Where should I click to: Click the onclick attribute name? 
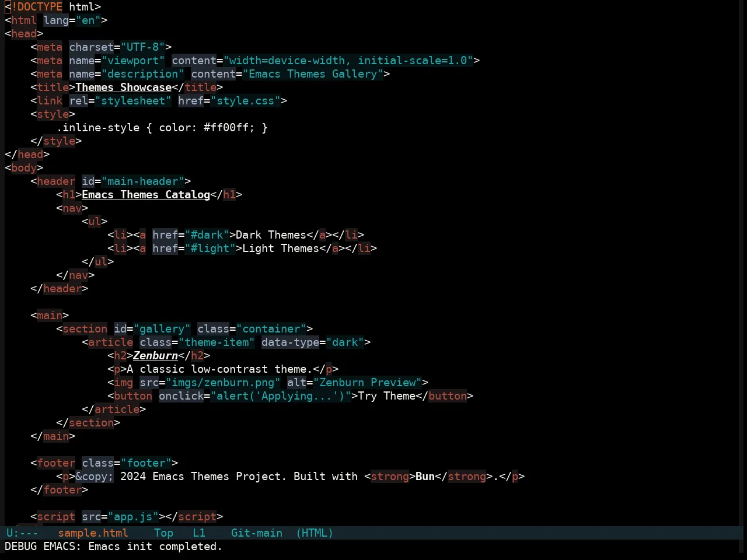click(181, 396)
